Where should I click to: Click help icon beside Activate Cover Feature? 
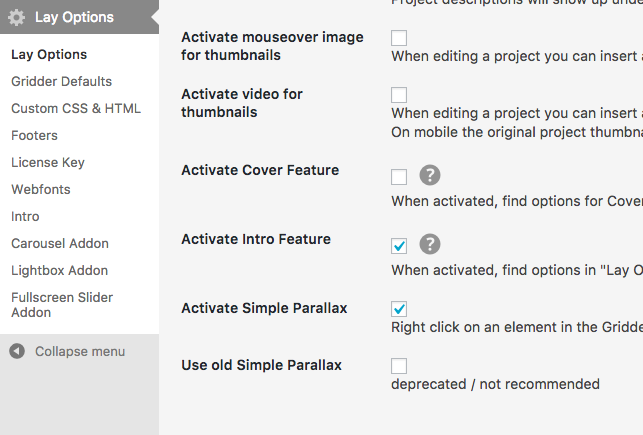(x=429, y=176)
